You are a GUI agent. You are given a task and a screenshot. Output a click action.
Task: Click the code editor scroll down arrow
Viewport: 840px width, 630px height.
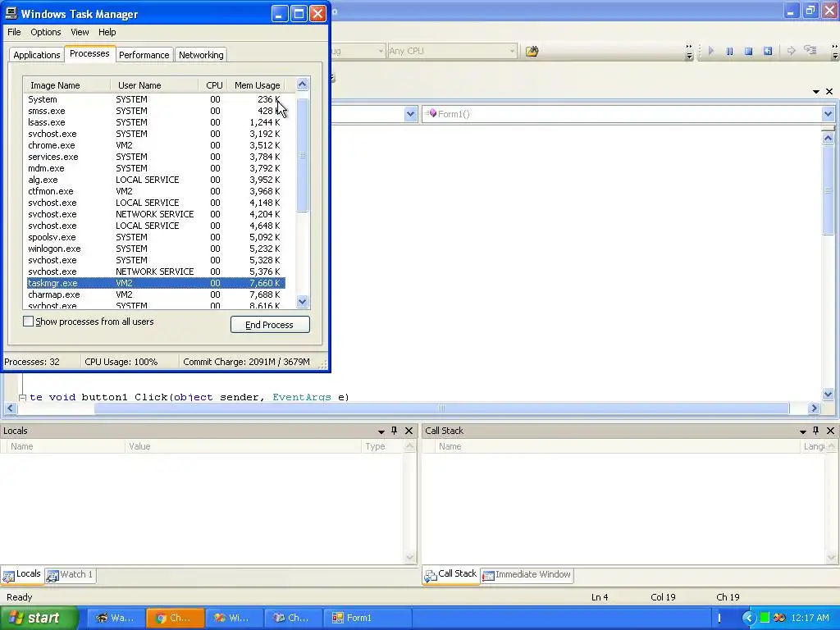[x=828, y=395]
